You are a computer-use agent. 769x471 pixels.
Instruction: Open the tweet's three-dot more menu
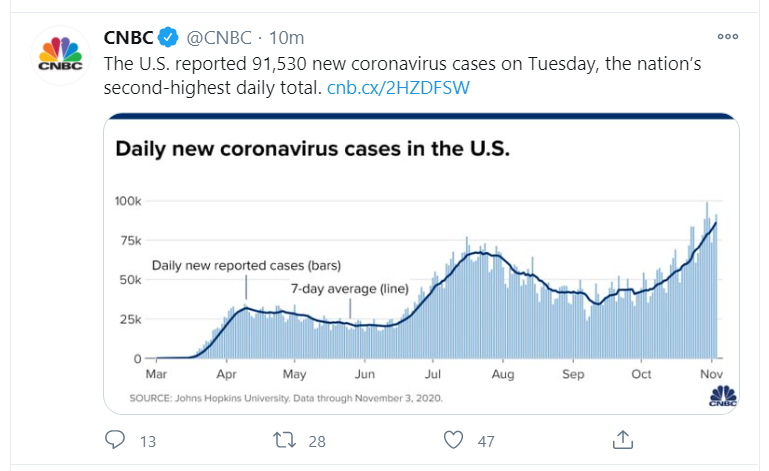[x=727, y=37]
